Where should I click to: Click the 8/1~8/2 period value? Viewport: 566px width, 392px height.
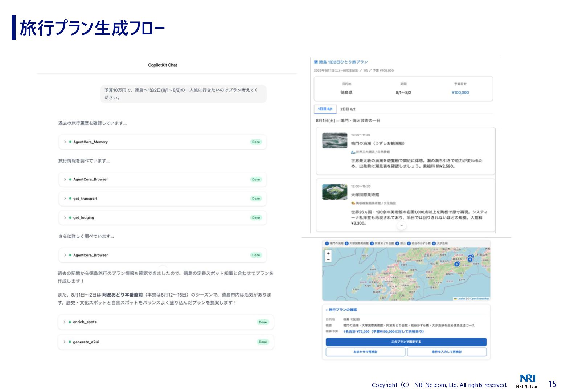tap(403, 93)
